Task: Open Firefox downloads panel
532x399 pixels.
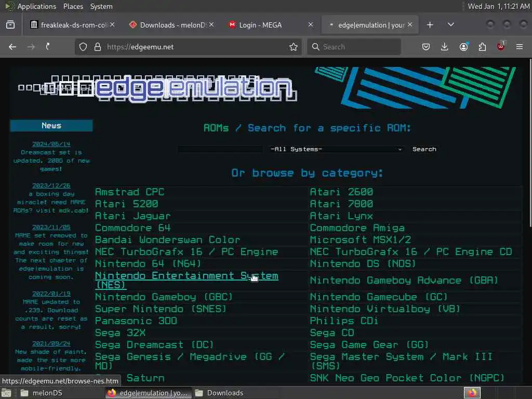Action: (445, 47)
